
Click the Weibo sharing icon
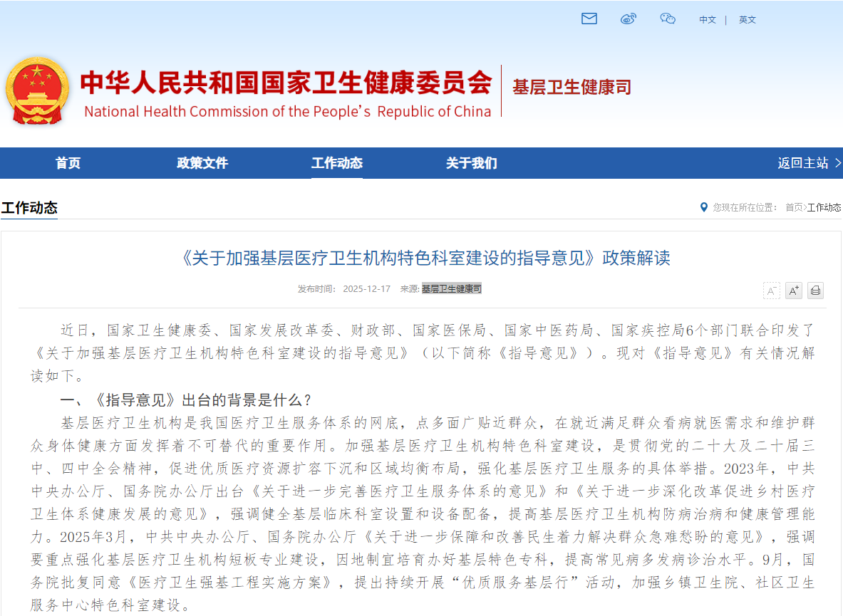click(x=628, y=19)
